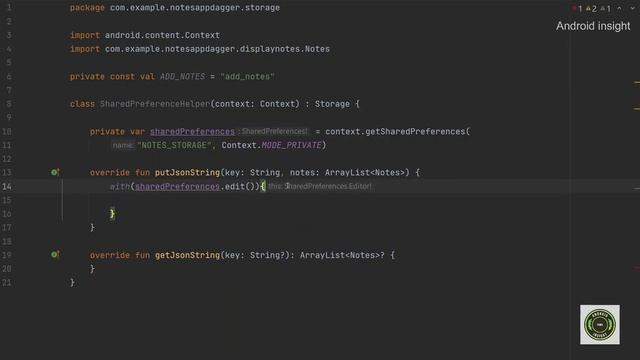Click the getJsonString function name
This screenshot has width=640, height=360.
click(x=187, y=255)
